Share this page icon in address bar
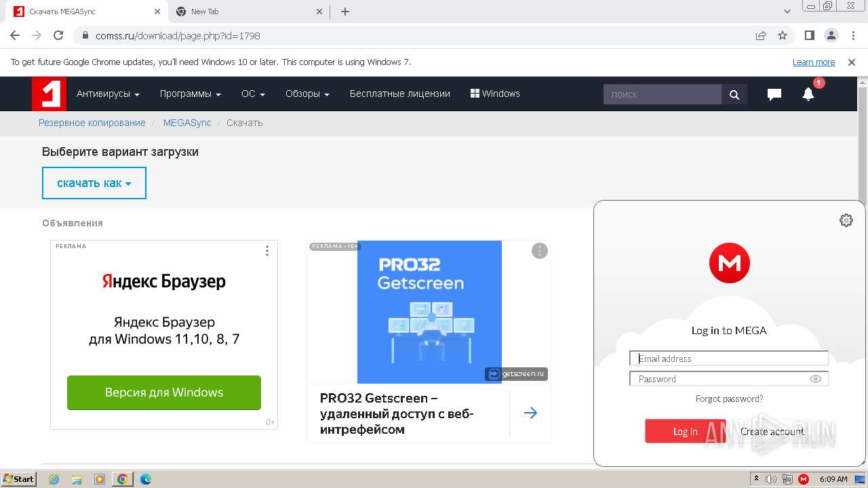868x488 pixels. tap(761, 35)
